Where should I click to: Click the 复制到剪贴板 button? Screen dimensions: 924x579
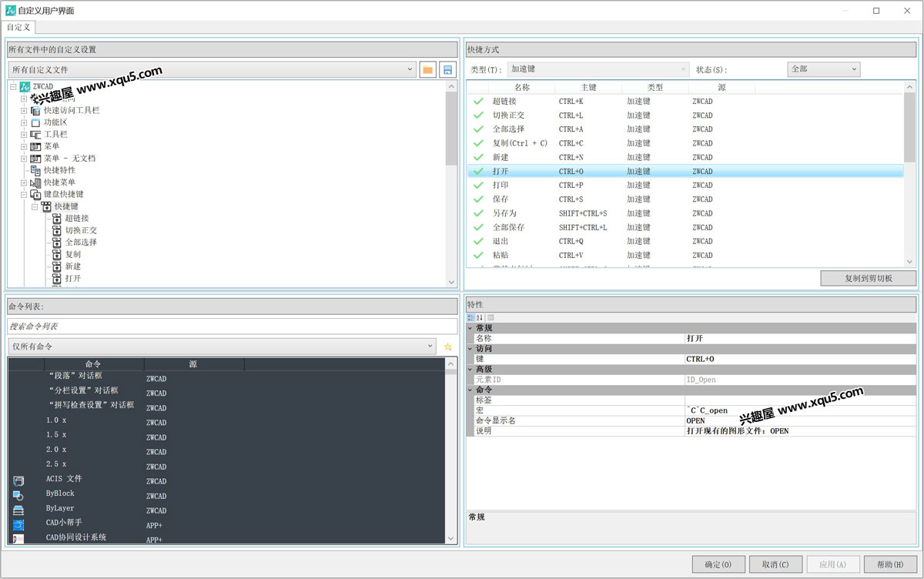point(869,278)
